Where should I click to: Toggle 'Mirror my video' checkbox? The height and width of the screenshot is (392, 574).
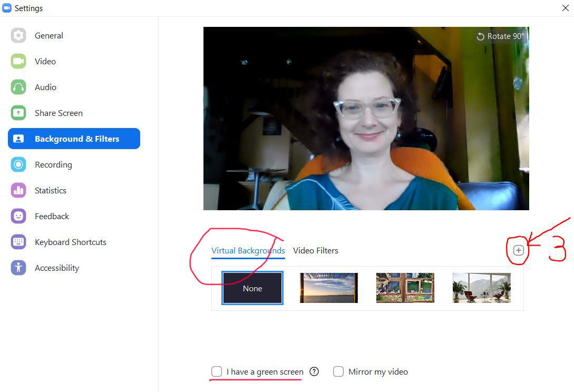(338, 371)
